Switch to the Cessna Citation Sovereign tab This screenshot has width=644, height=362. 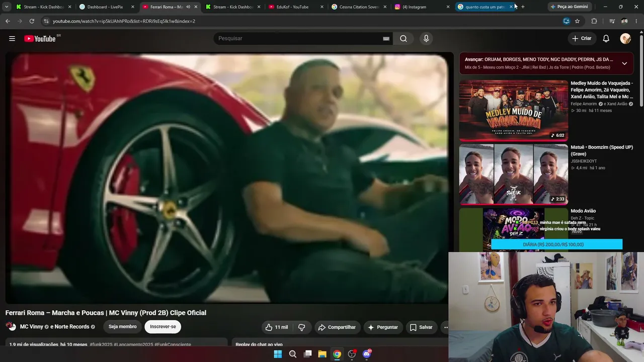pos(358,7)
